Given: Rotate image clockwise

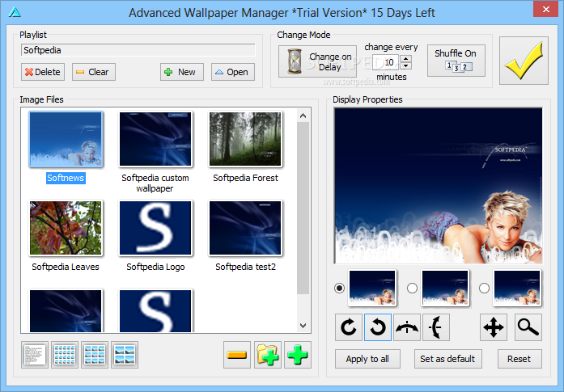Looking at the screenshot, I should (349, 327).
